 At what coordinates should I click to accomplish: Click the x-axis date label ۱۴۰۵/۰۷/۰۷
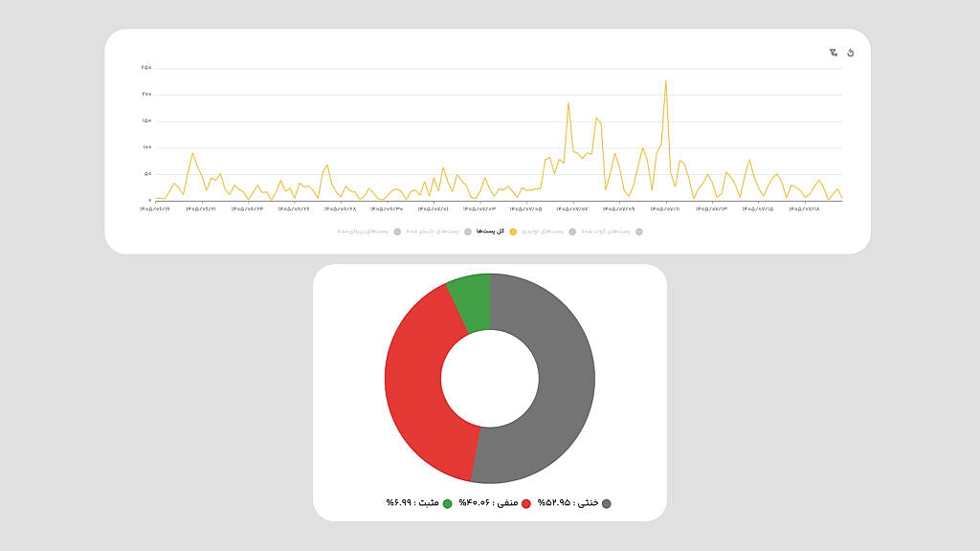[572, 209]
